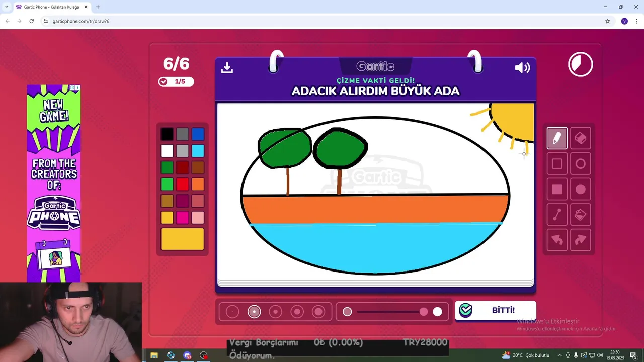Redo the undone stroke
This screenshot has height=362, width=644.
click(580, 240)
